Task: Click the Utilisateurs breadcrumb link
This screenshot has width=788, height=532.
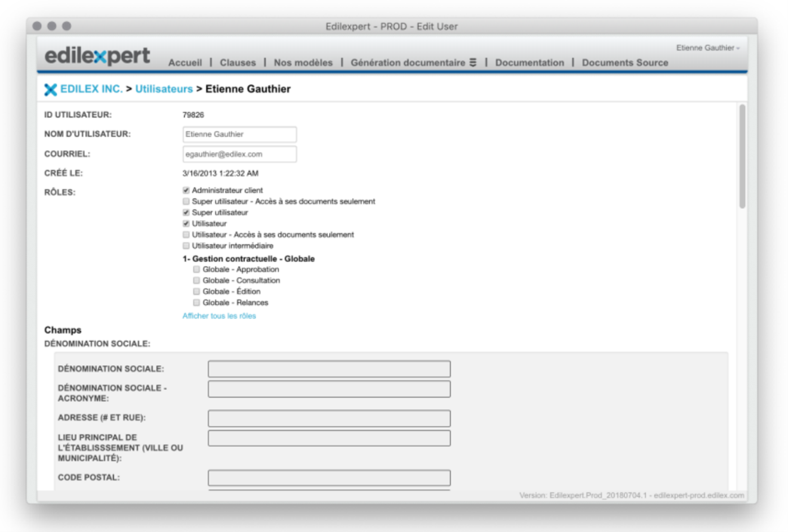Action: (x=164, y=89)
